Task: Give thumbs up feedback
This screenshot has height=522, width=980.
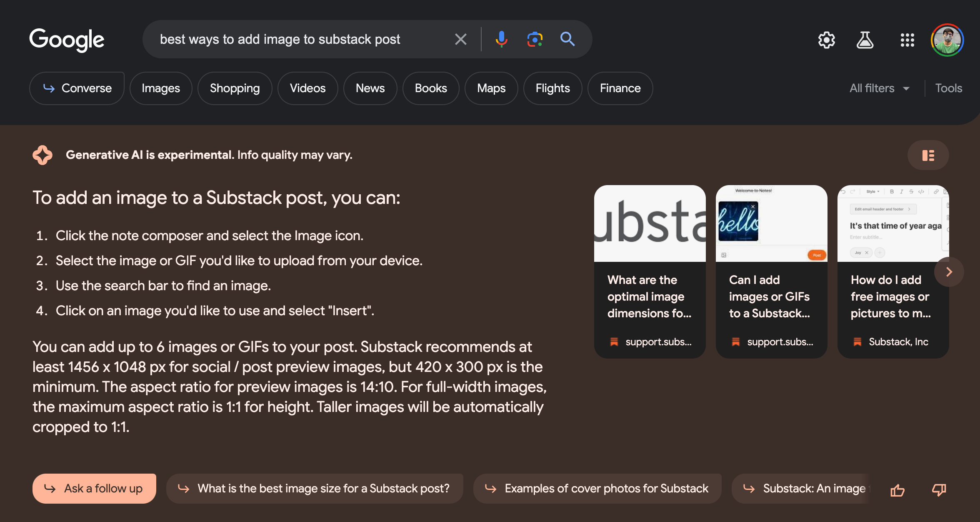Action: (x=897, y=490)
